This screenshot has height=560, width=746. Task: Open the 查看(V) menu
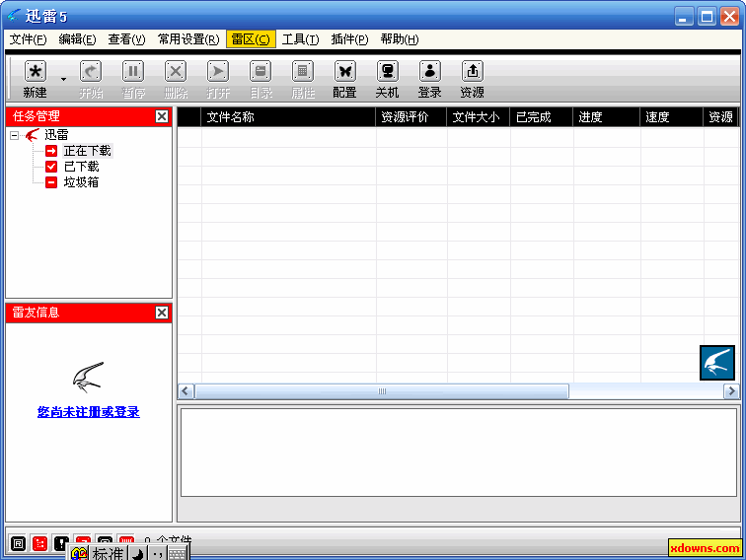click(x=126, y=39)
